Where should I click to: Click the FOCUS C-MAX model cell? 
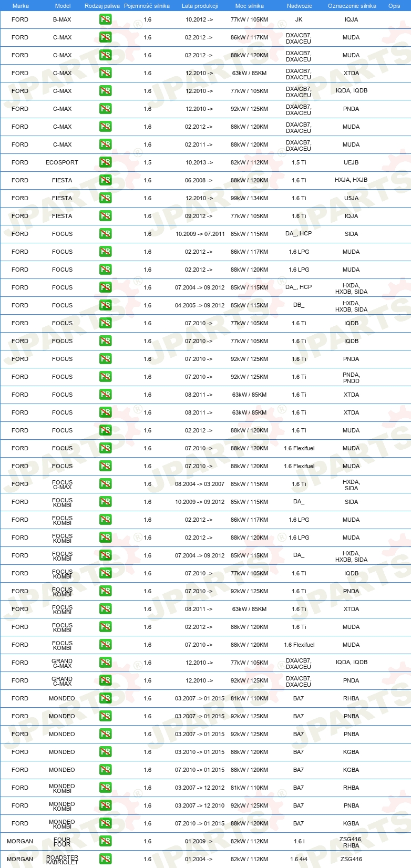click(x=62, y=484)
